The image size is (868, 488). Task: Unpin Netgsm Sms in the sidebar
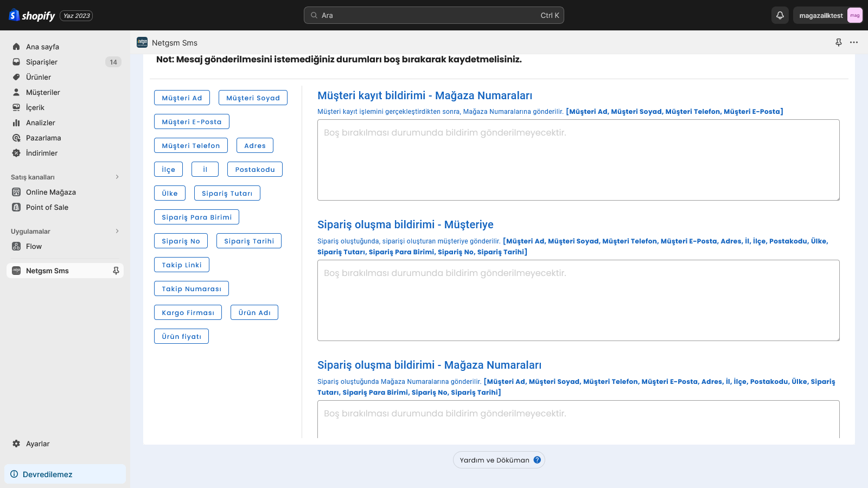116,271
